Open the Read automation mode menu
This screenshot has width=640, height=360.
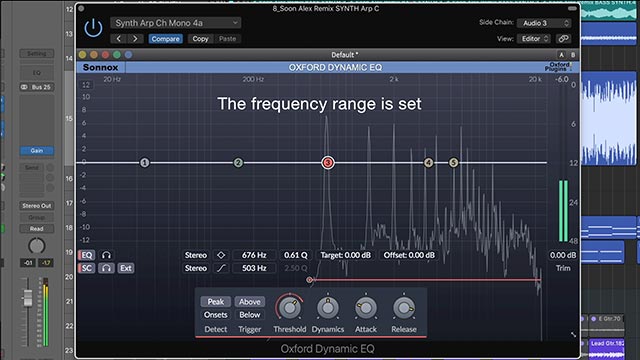pos(37,229)
